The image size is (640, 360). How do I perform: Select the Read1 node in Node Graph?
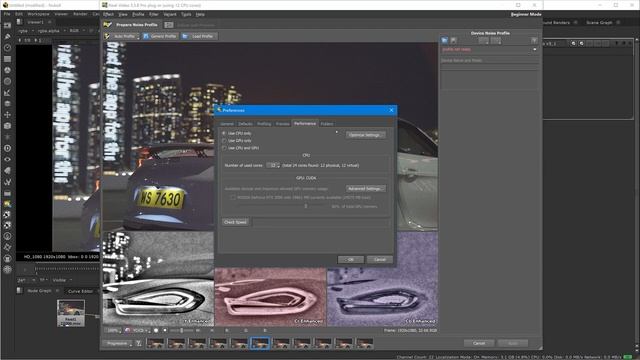(x=71, y=313)
